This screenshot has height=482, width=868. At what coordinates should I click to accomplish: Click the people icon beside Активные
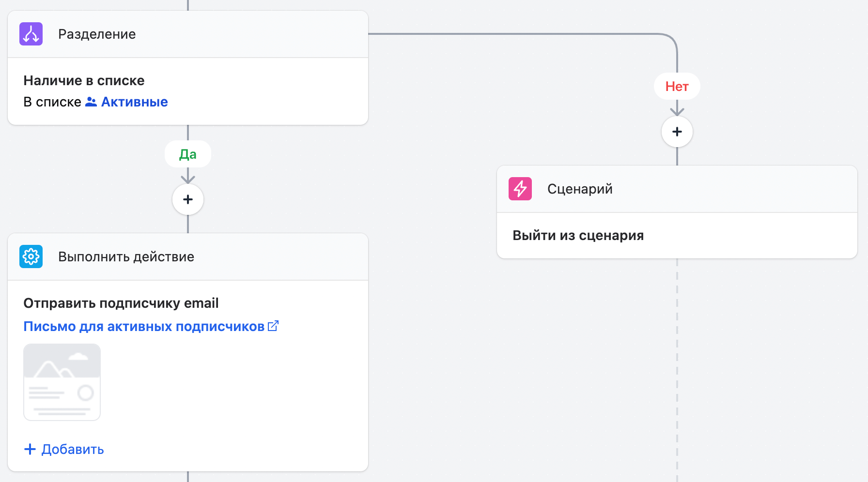pyautogui.click(x=91, y=102)
